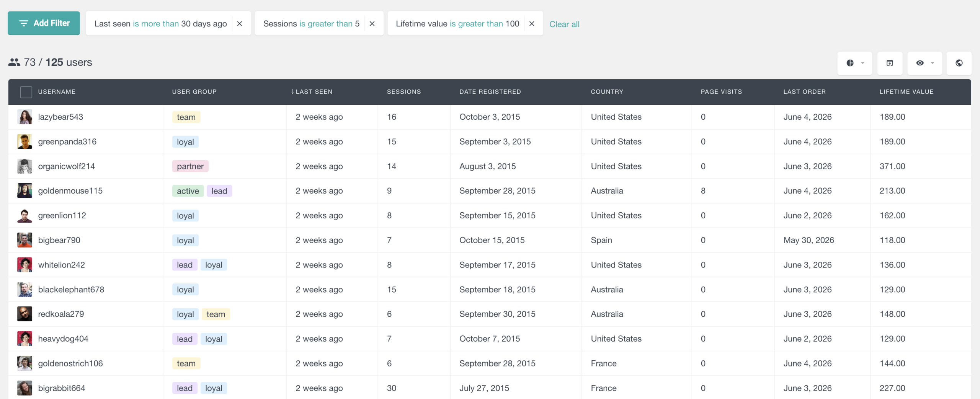Sort by Lifetime Value column header
The image size is (980, 399).
pos(906,92)
